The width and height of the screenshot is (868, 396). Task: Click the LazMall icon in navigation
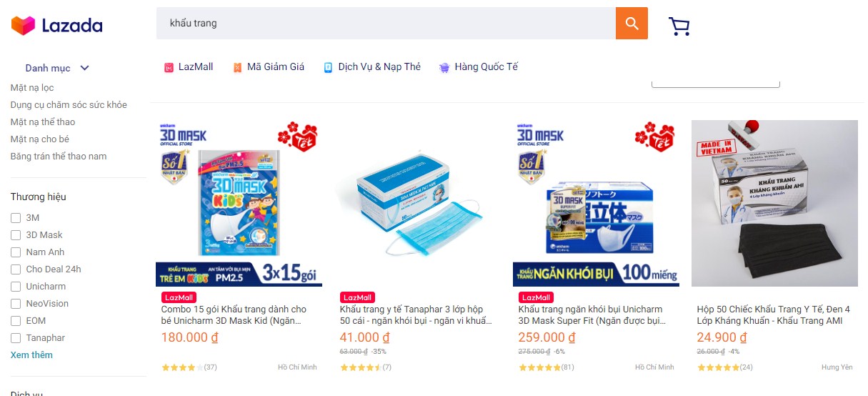(x=169, y=67)
